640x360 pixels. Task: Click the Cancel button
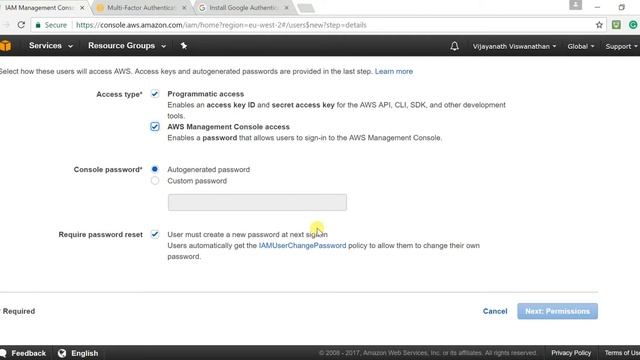pyautogui.click(x=495, y=311)
